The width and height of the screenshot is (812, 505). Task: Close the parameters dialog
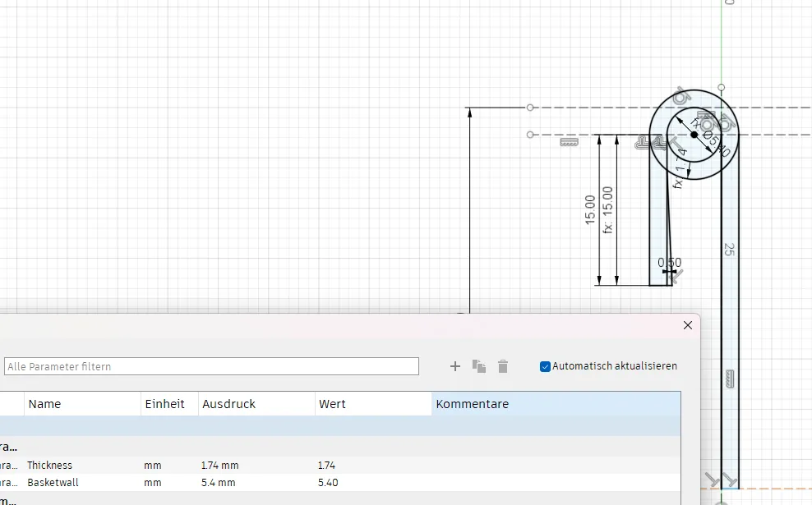point(688,325)
